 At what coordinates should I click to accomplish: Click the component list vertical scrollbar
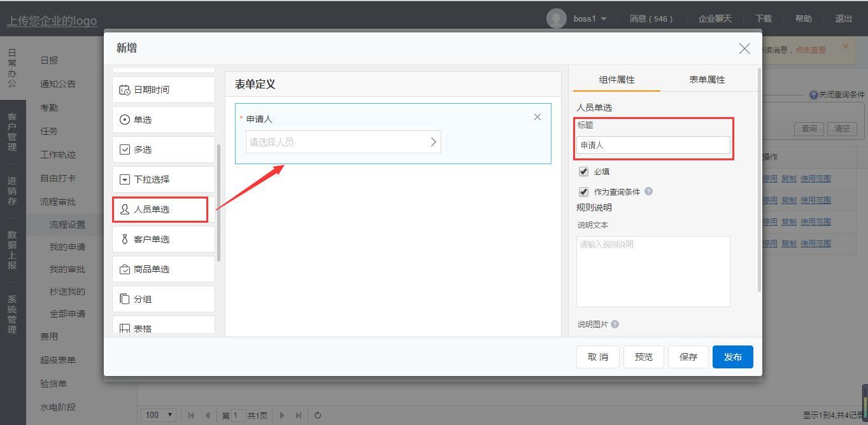[219, 202]
